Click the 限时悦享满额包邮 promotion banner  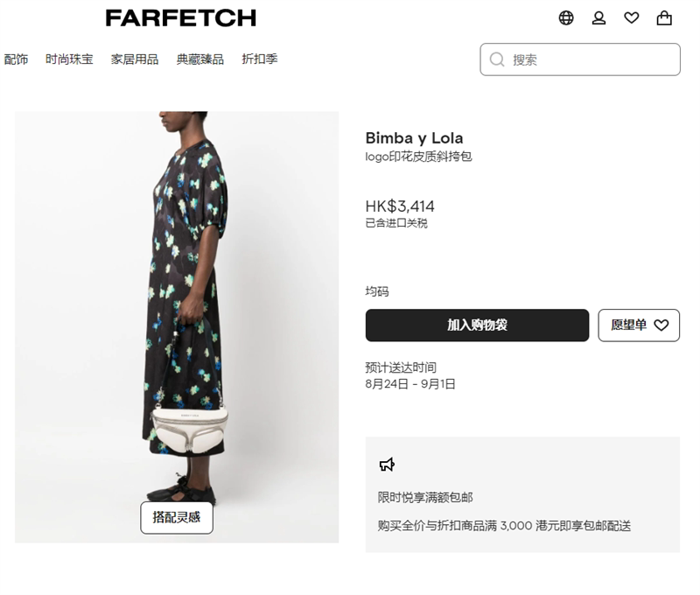pyautogui.click(x=522, y=494)
